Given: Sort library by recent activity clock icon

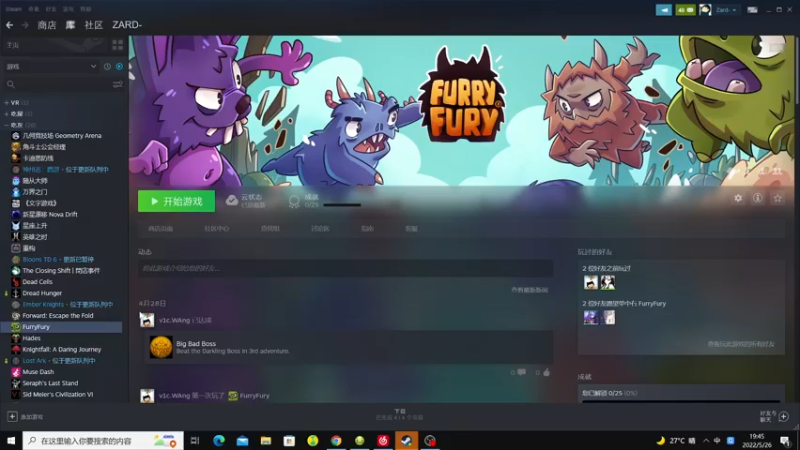Looking at the screenshot, I should tap(107, 66).
